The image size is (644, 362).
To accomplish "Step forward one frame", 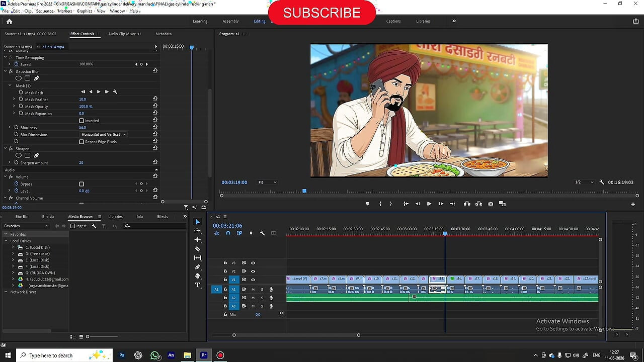I will pyautogui.click(x=441, y=204).
